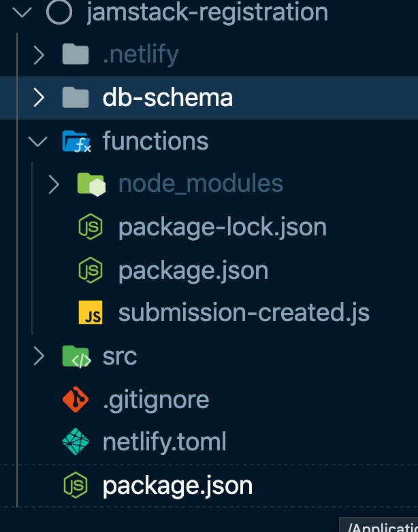Select the src folder name

click(120, 356)
